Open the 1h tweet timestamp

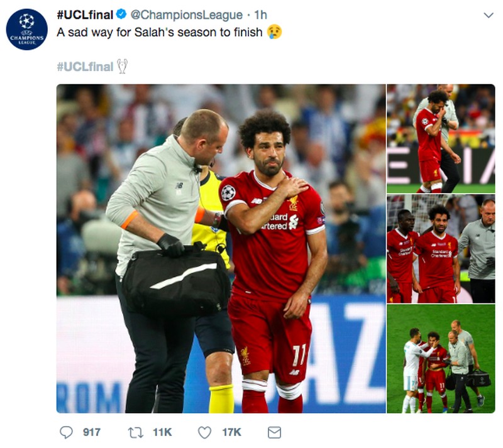260,14
